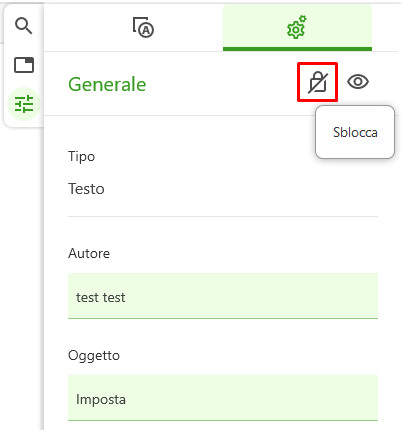Open the page layout panel icon

click(x=24, y=65)
